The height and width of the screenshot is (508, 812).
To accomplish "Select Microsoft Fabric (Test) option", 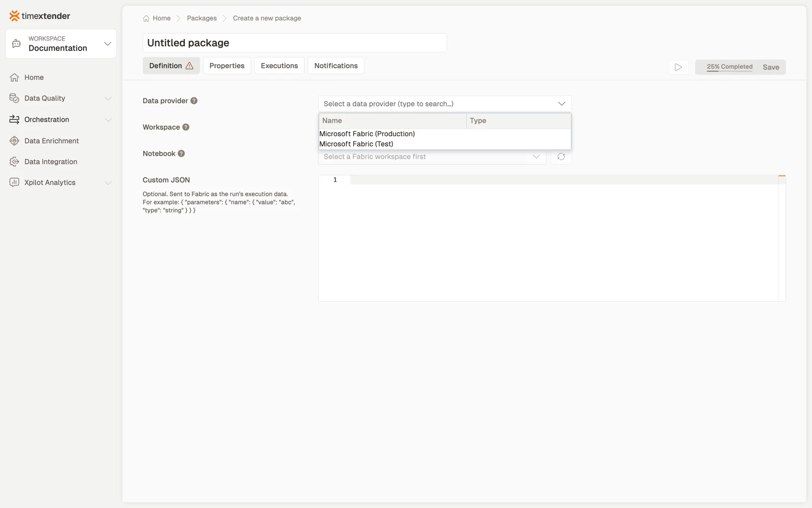I will (x=445, y=144).
